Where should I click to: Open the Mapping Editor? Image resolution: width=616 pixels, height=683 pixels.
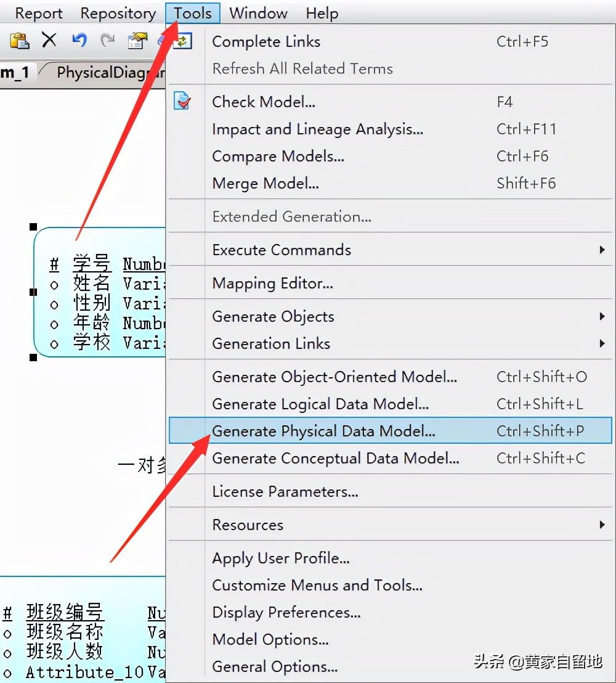coord(272,283)
